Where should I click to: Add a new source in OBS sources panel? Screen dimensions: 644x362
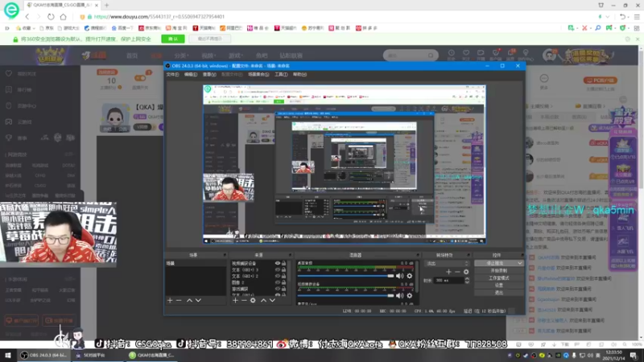(235, 300)
